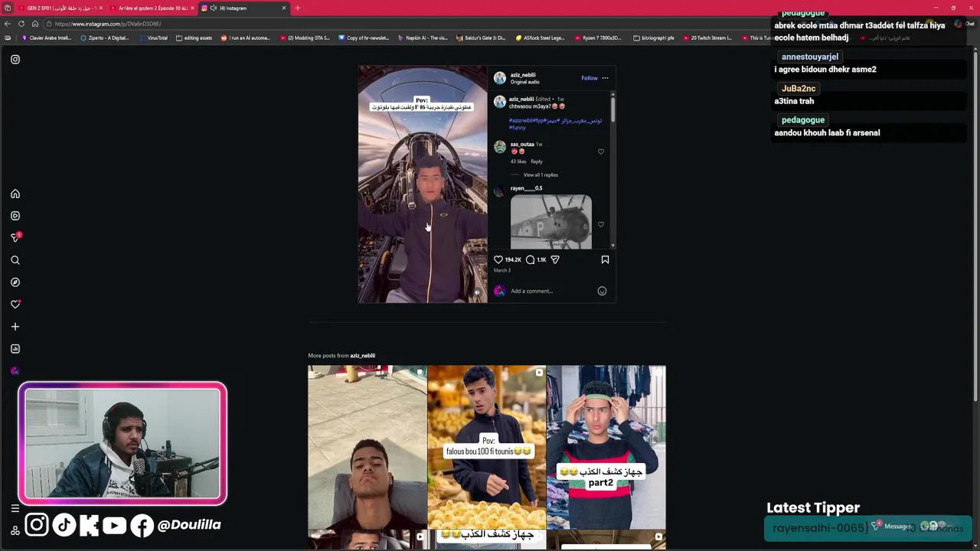Click the Create plus icon
This screenshot has height=551, width=980.
15,327
